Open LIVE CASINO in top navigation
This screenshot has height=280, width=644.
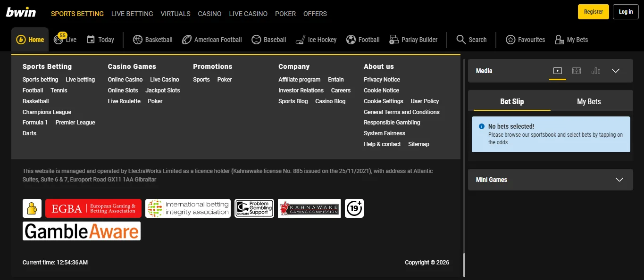click(248, 14)
